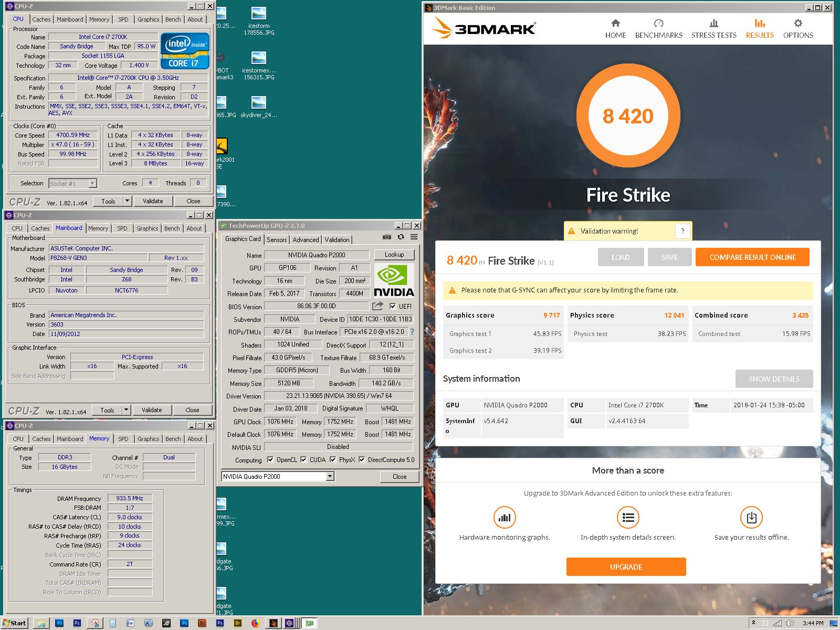Click the DRAM Frequency 933.5 MHz field

[130, 498]
